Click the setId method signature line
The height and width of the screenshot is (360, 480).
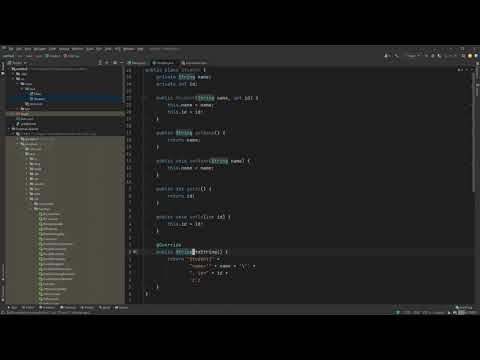click(193, 217)
